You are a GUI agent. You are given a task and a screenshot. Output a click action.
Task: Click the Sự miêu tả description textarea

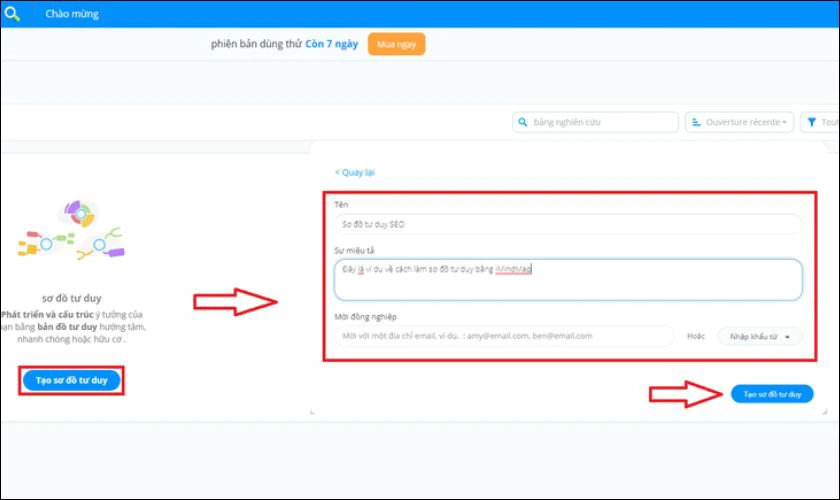(568, 280)
